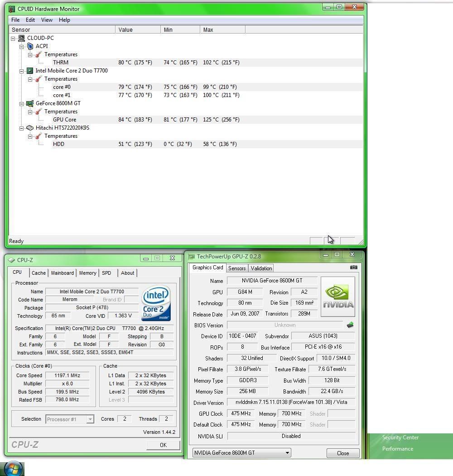The width and height of the screenshot is (453, 476).
Task: Open the Security Center link
Action: 400,437
